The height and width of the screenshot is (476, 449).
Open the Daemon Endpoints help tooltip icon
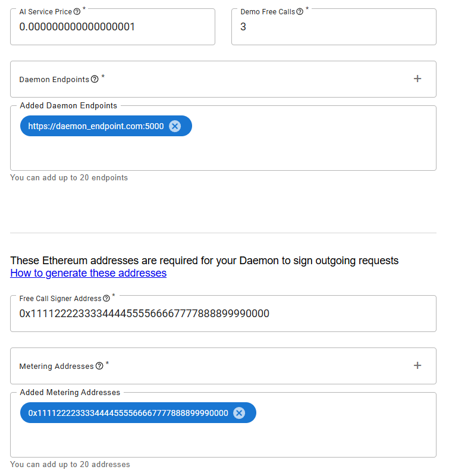95,79
